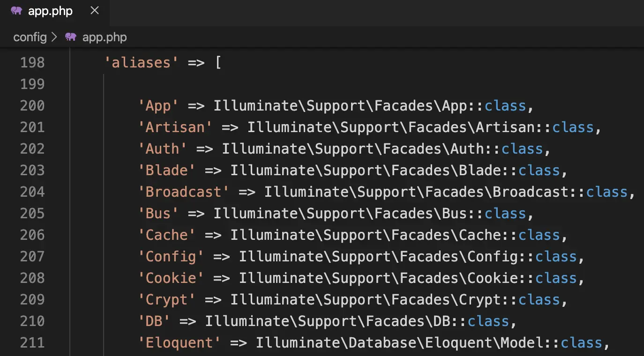Click the class keyword on the DB line
This screenshot has height=356, width=644.
pyautogui.click(x=488, y=321)
